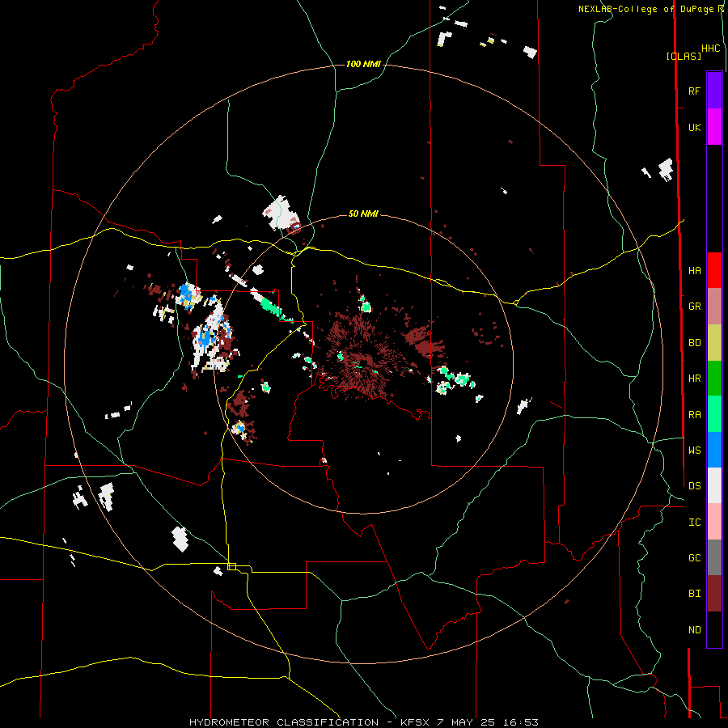Click the "RF" legend label
The width and height of the screenshot is (728, 728).
694,91
